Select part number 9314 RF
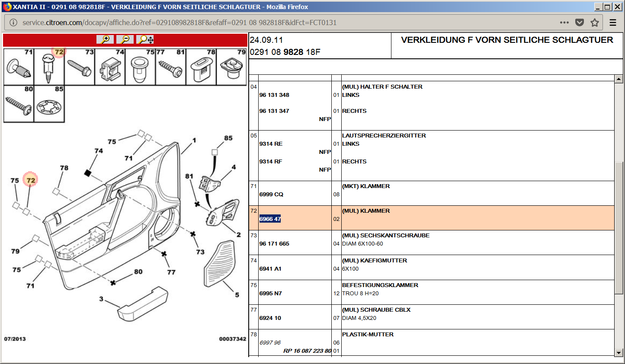 click(271, 162)
